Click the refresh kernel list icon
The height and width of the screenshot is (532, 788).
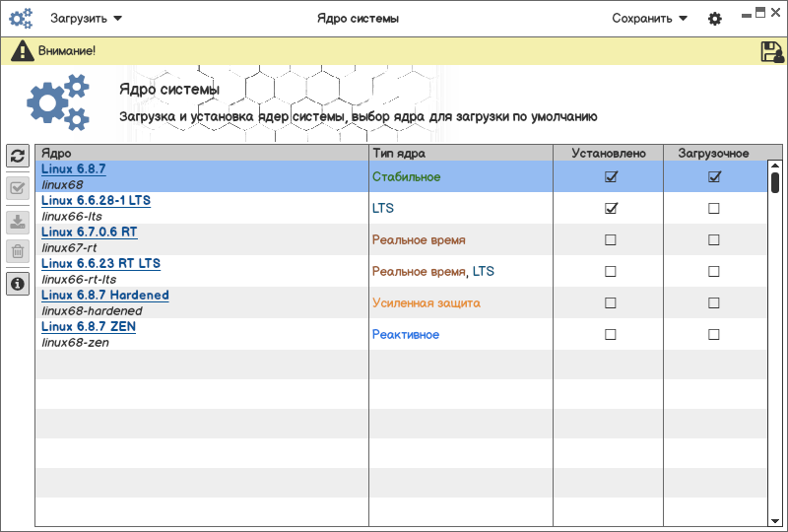coord(17,156)
